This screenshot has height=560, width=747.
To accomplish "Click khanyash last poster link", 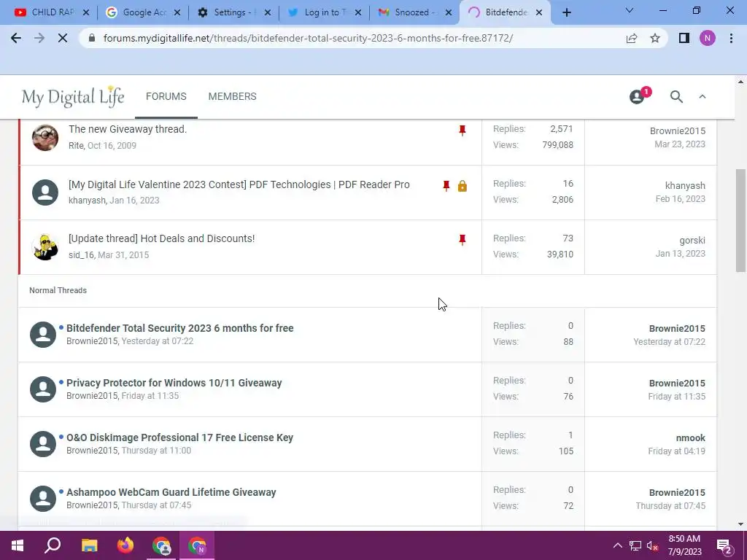I will pyautogui.click(x=685, y=186).
